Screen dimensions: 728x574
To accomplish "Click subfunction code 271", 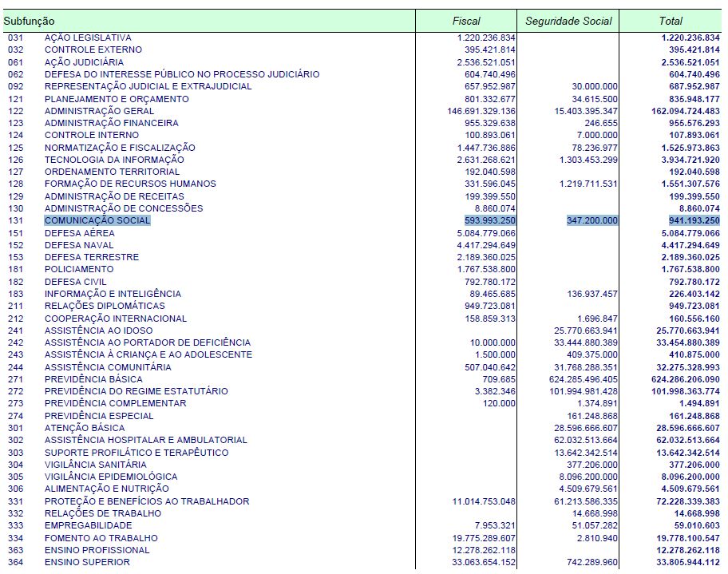I will 15,379.
